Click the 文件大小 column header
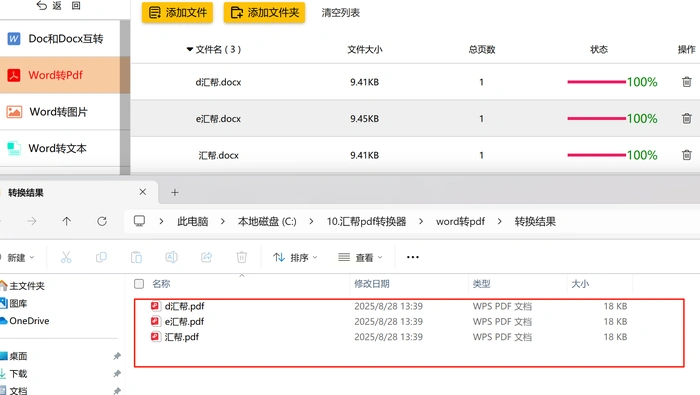Image resolution: width=700 pixels, height=395 pixels. (365, 49)
